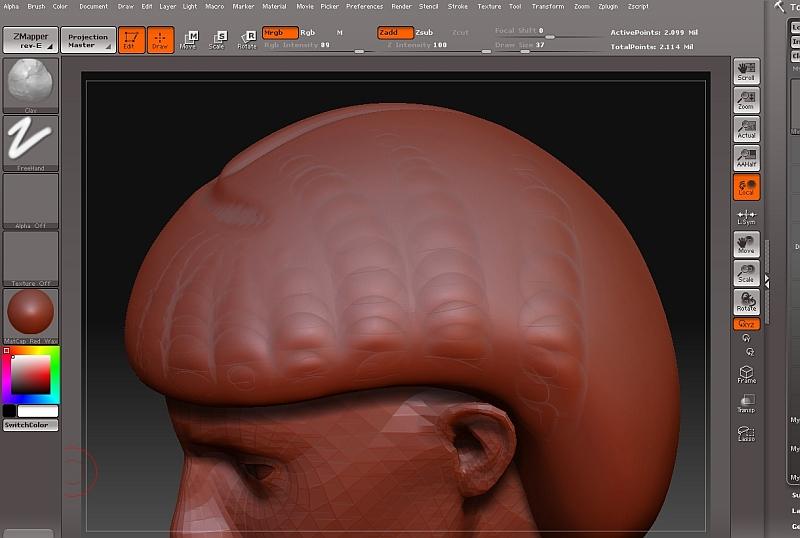
Task: Open the Alpha Off selector
Action: coord(31,201)
